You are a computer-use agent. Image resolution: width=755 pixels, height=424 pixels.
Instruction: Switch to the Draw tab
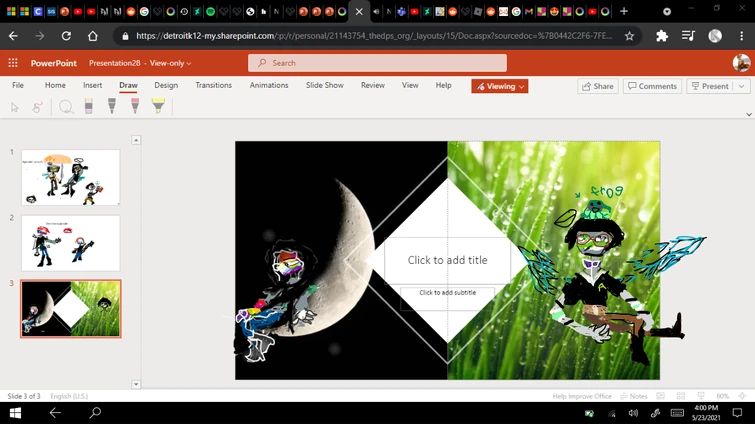click(128, 85)
